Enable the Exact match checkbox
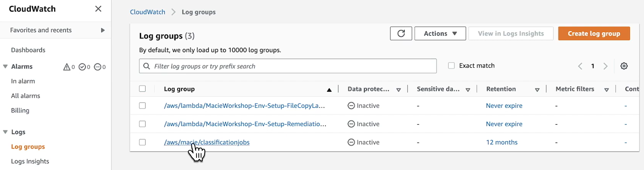Screen dimensions: 644x170 451,66
